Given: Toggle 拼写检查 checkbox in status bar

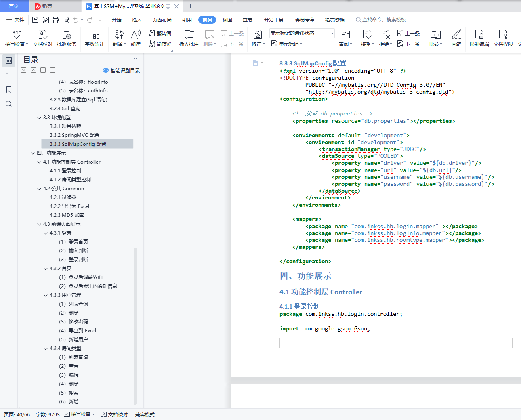Looking at the screenshot, I should coord(79,414).
